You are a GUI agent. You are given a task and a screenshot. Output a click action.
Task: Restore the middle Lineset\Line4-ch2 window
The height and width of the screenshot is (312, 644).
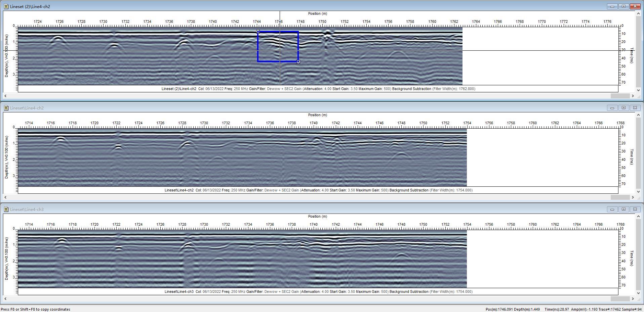pyautogui.click(x=623, y=108)
